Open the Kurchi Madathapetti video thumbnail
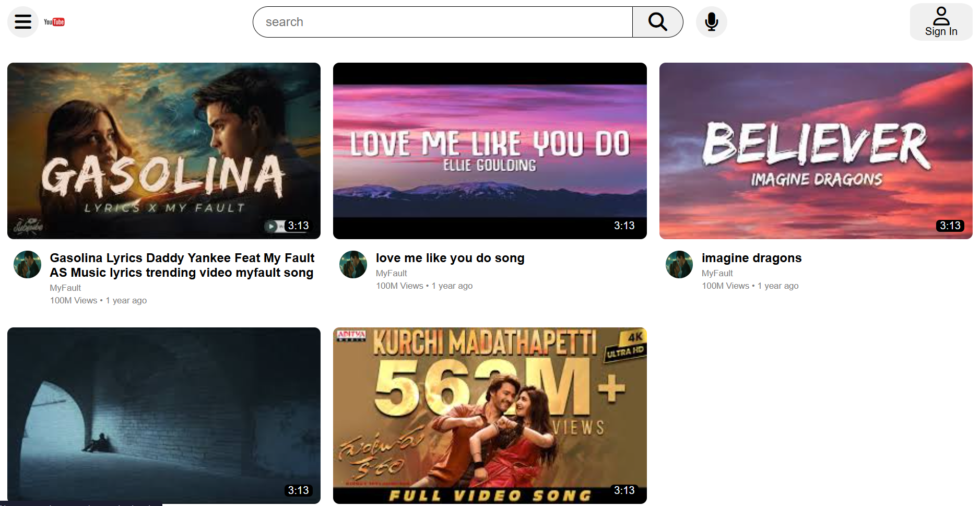 point(490,416)
